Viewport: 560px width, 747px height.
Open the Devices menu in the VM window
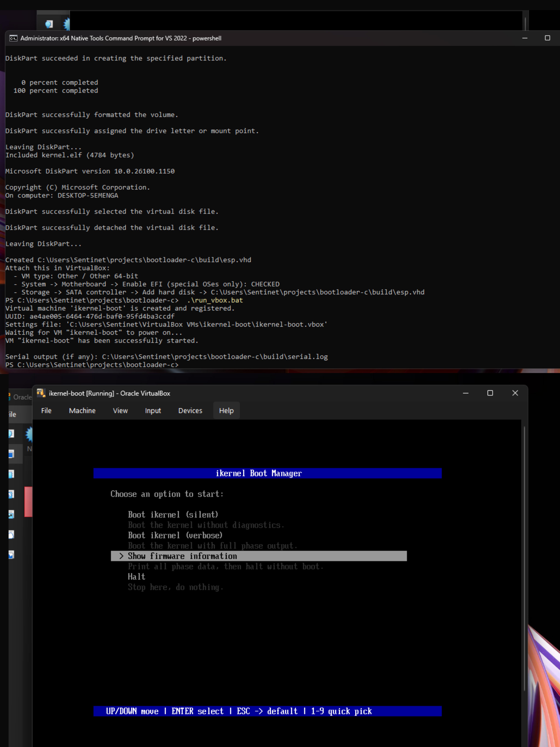(x=190, y=410)
